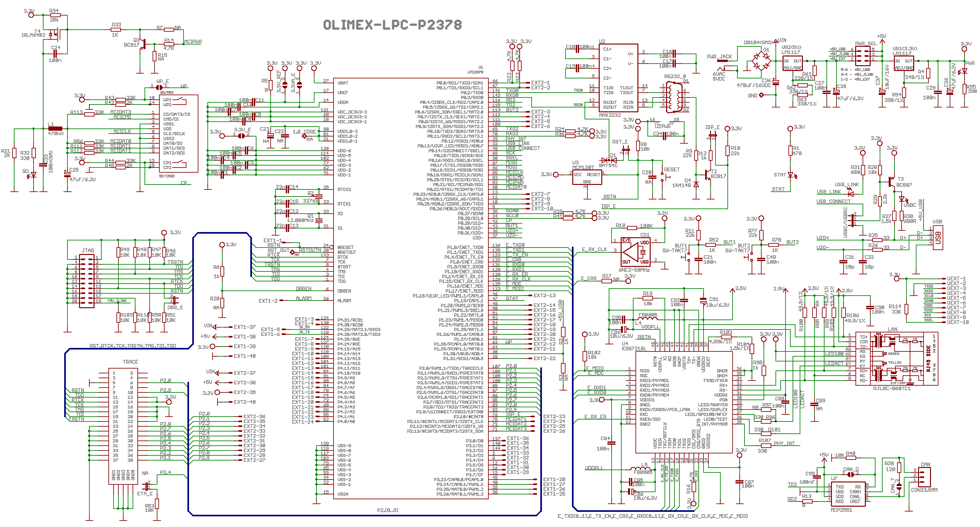The height and width of the screenshot is (527, 980).
Task: Click the 32768 crystal value near Q2
Action: point(310,201)
